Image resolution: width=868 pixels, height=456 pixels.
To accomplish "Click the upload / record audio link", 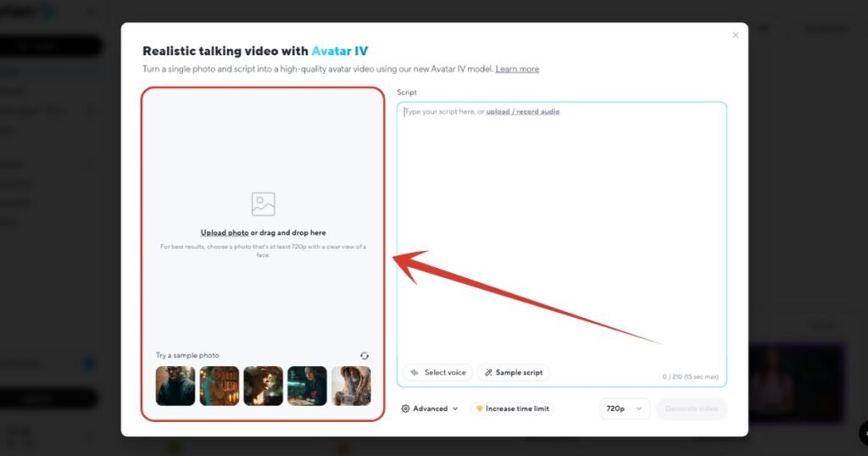I will [522, 112].
